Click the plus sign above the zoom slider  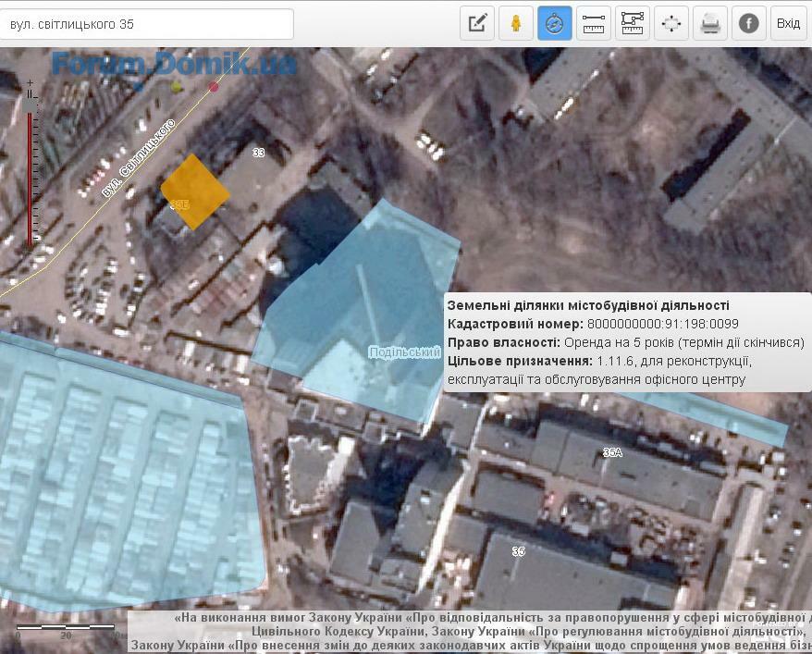click(30, 82)
